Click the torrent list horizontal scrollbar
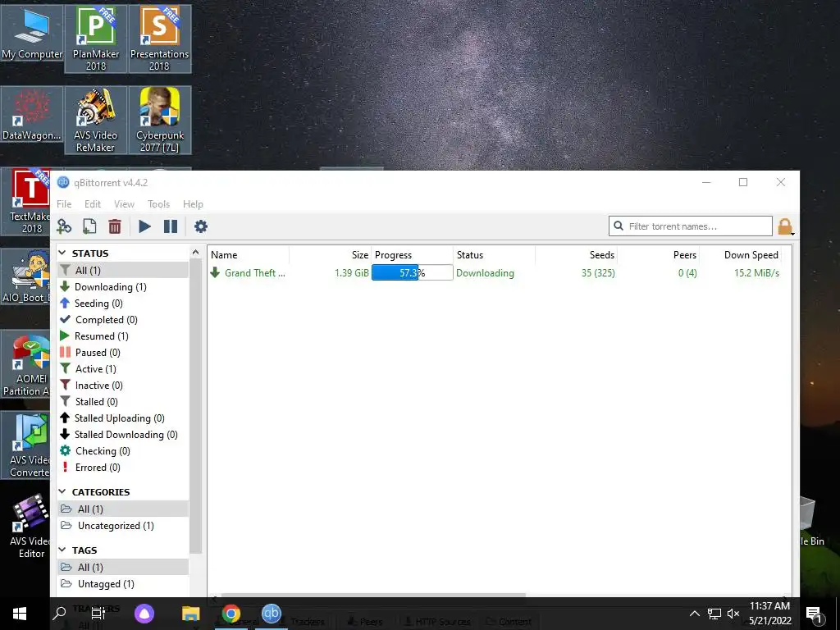Screen dimensions: 840x630 click(x=373, y=595)
